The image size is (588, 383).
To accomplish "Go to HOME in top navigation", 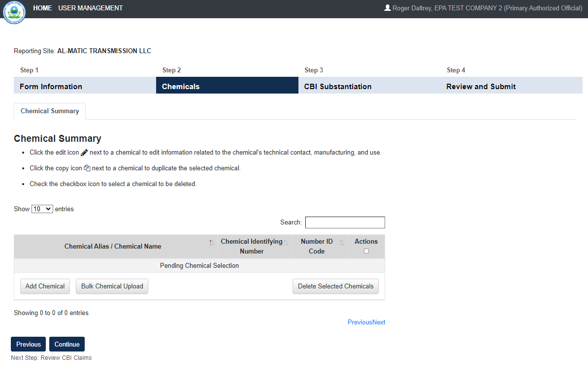I will pyautogui.click(x=42, y=8).
